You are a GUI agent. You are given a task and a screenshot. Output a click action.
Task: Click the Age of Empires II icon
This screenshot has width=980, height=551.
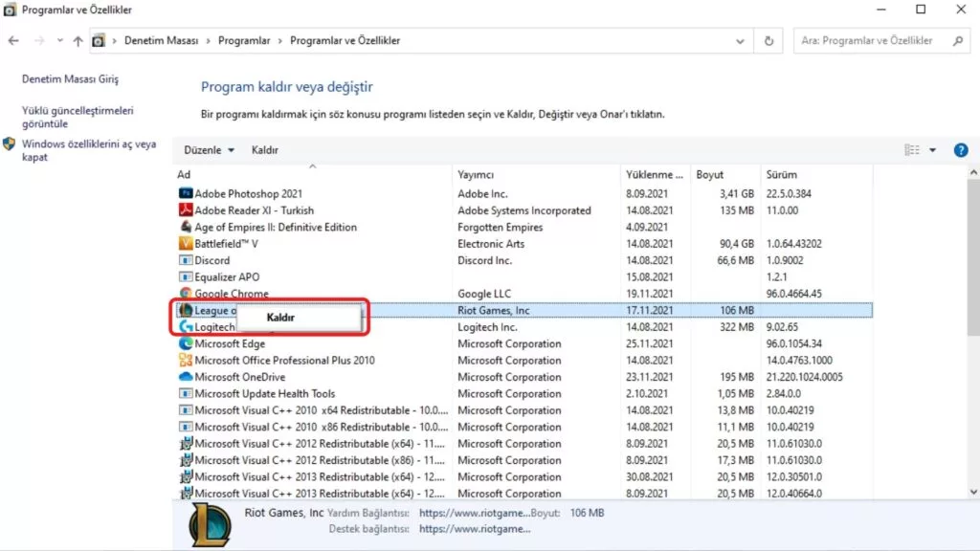click(x=185, y=227)
